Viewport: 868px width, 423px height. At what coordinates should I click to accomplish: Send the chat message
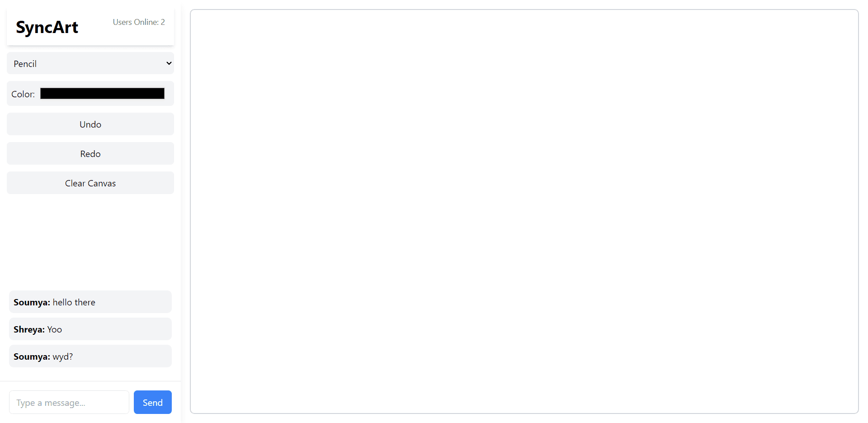[x=152, y=402]
